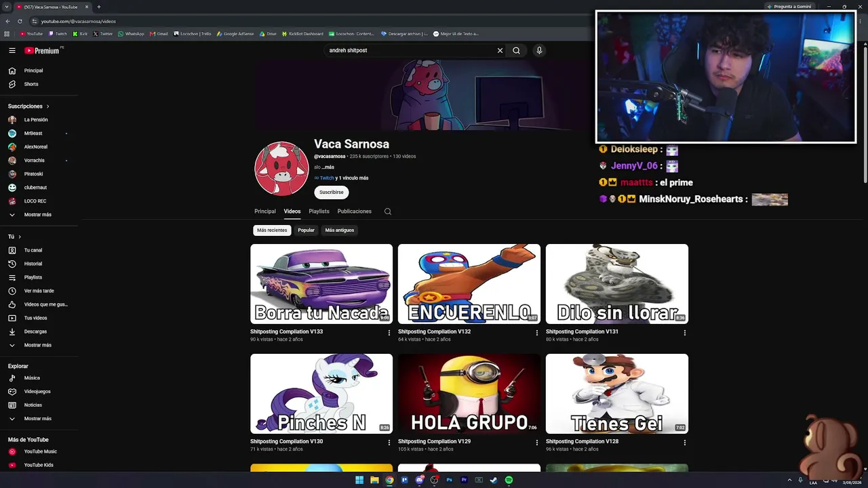This screenshot has width=868, height=488.
Task: Open the YouTube guide hamburger menu
Action: pos(12,50)
